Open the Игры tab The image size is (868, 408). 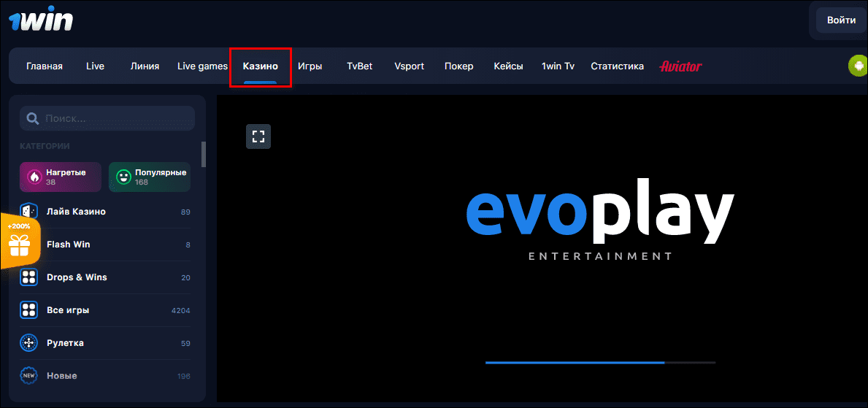(x=310, y=66)
